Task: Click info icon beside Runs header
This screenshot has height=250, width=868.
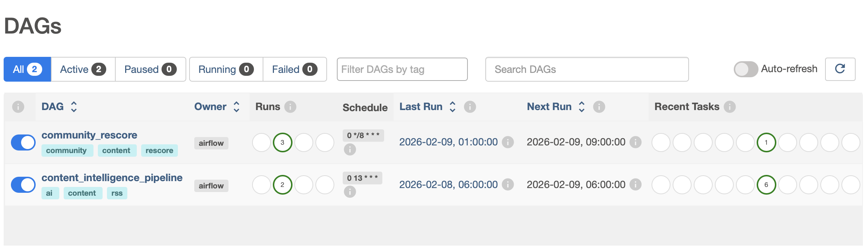Action: point(290,107)
